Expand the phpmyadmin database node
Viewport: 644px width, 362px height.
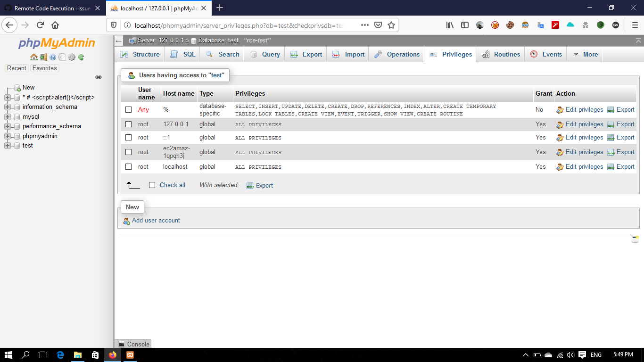click(x=7, y=136)
